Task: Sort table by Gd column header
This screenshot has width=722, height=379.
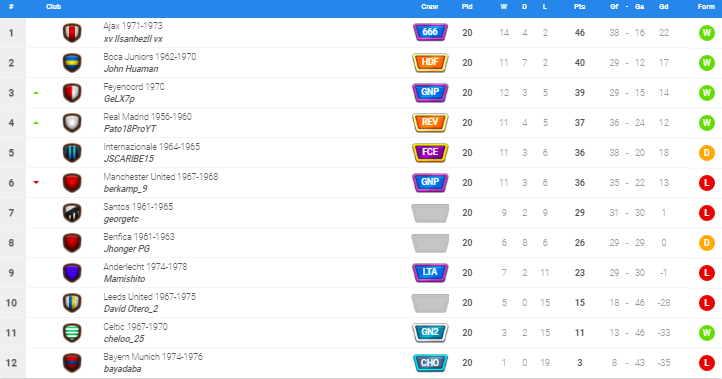Action: pos(664,6)
